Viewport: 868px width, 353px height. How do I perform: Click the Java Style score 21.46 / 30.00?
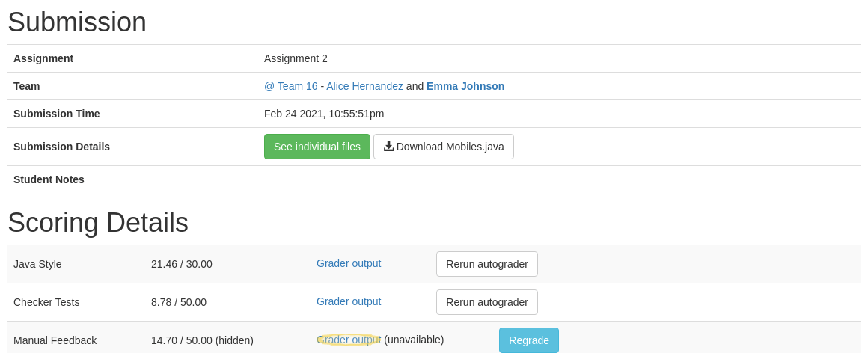coord(182,264)
